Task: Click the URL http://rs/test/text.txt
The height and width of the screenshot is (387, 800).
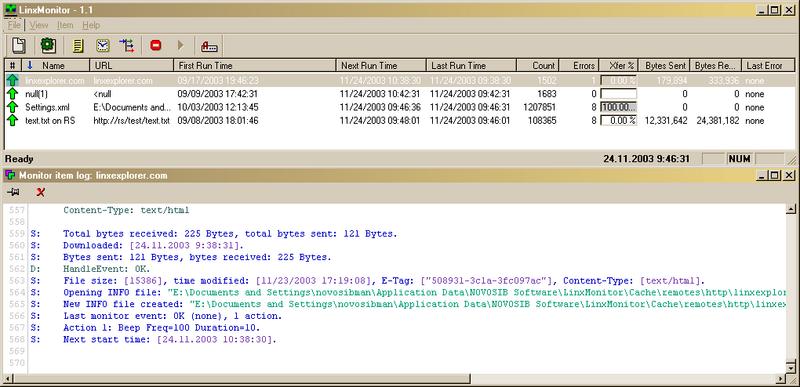Action: [x=131, y=121]
